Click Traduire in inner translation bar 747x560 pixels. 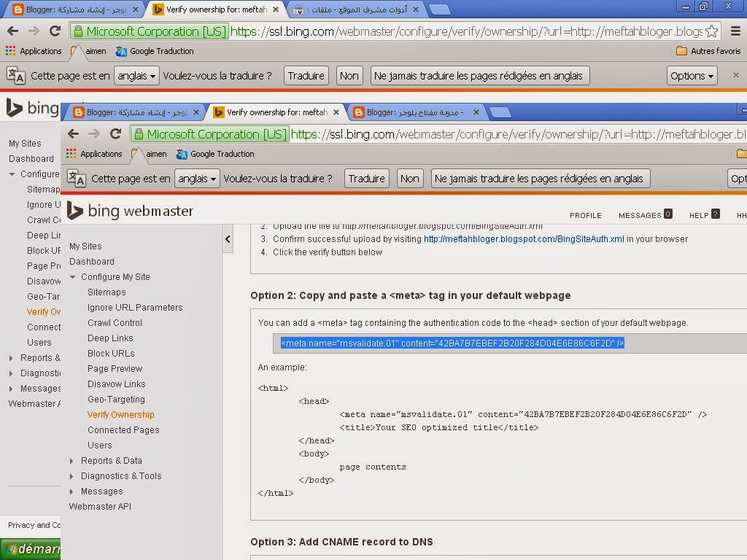(x=366, y=179)
